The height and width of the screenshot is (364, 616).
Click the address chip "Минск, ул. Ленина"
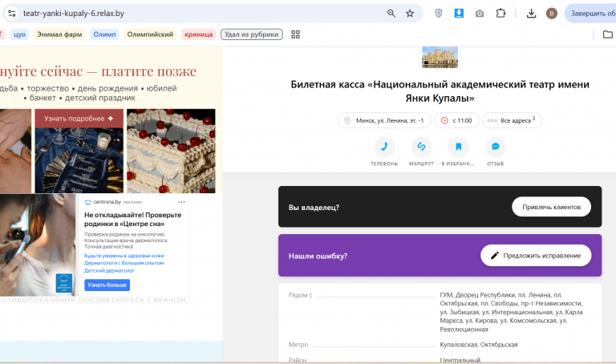pos(384,120)
